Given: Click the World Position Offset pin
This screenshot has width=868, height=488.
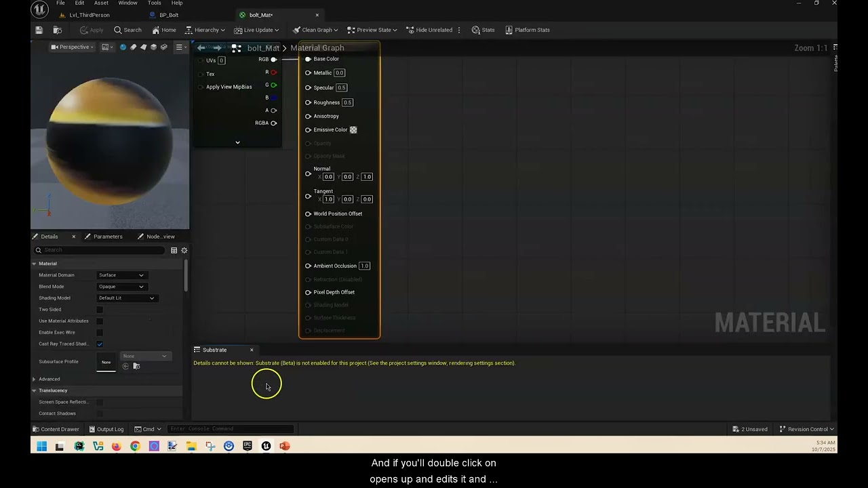Looking at the screenshot, I should [308, 213].
